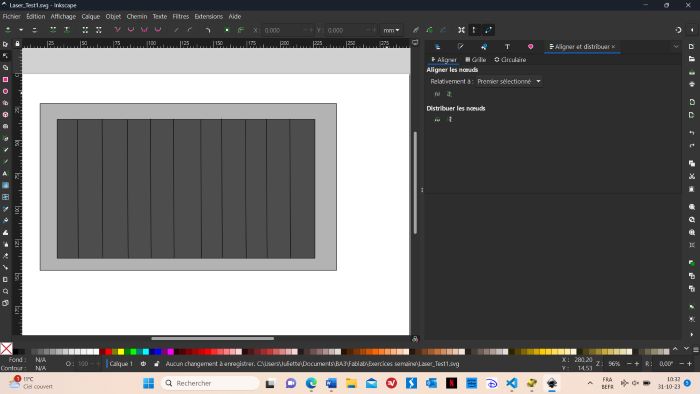Screen dimensions: 700x394
Task: Open the Fichier menu
Action: [12, 16]
